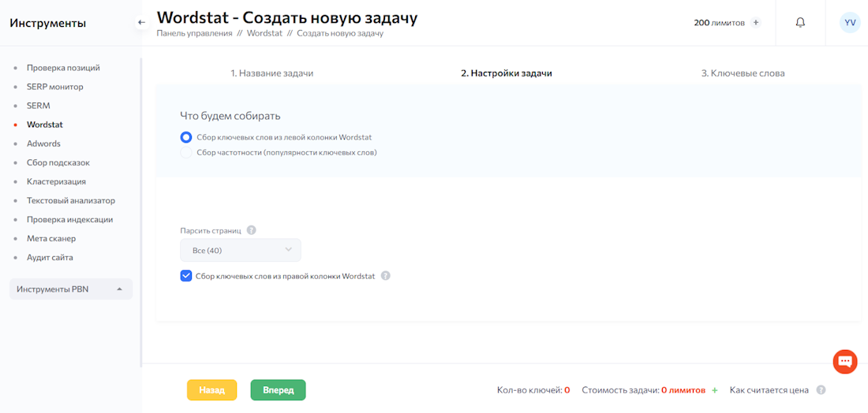Click info icon after Как считается цена
The height and width of the screenshot is (413, 868).
pyautogui.click(x=821, y=390)
